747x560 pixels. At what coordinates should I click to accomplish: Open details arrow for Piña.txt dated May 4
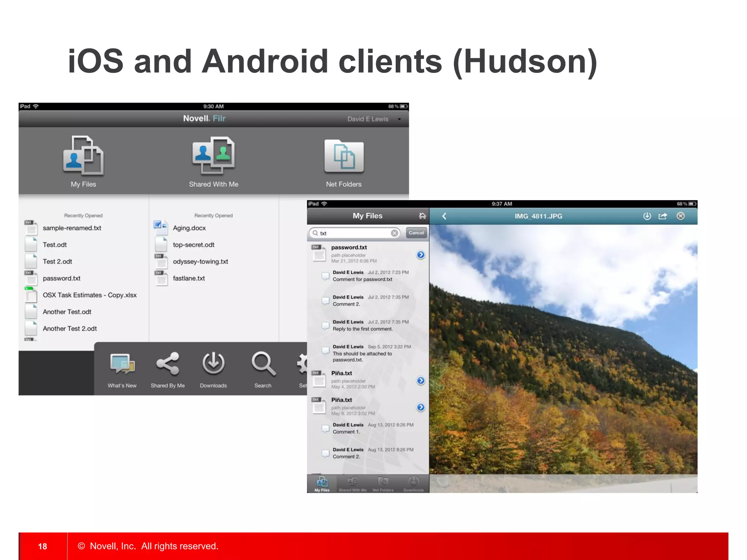(421, 380)
